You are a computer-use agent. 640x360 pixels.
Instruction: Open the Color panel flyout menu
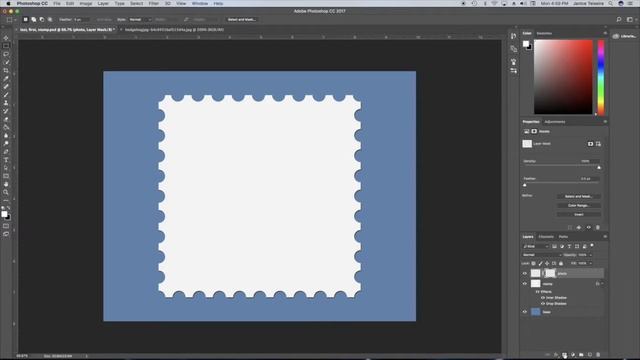pos(605,33)
